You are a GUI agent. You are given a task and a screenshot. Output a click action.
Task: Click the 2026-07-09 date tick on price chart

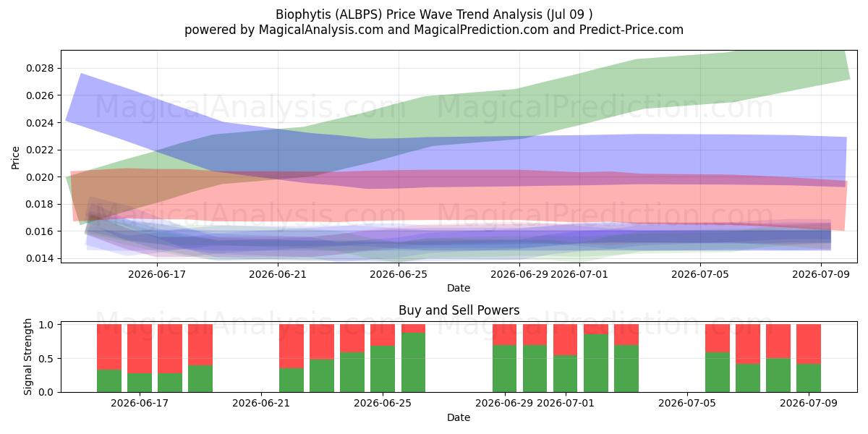pyautogui.click(x=822, y=274)
